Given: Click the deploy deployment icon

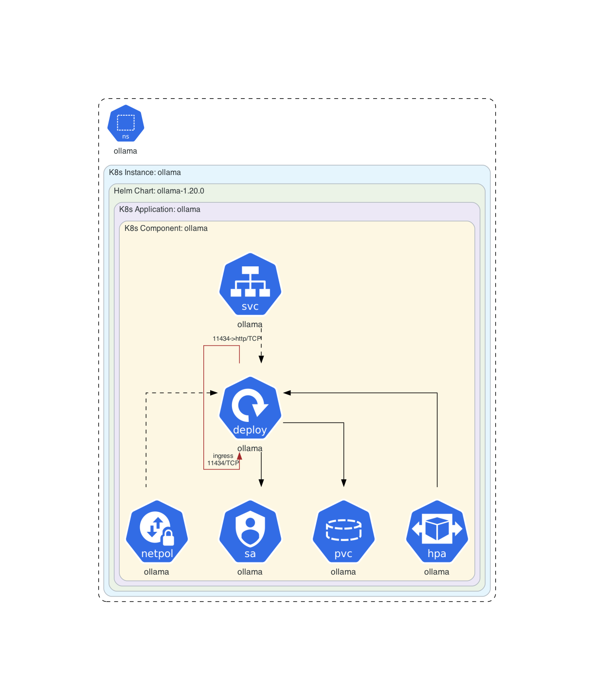Looking at the screenshot, I should pyautogui.click(x=250, y=408).
